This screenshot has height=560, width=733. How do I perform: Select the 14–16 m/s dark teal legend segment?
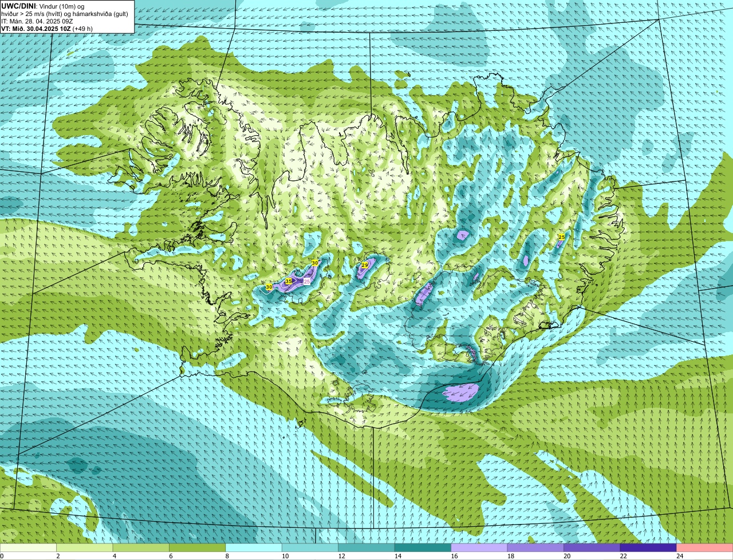point(423,548)
